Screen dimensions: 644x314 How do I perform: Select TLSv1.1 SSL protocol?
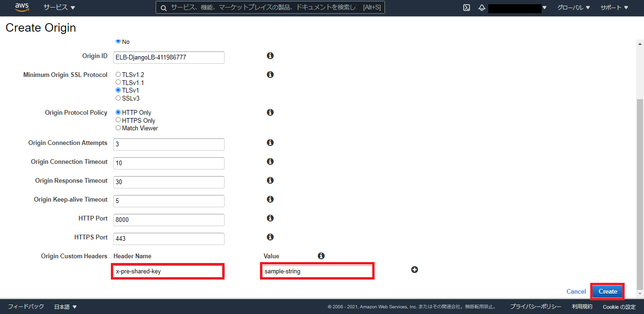[x=118, y=82]
